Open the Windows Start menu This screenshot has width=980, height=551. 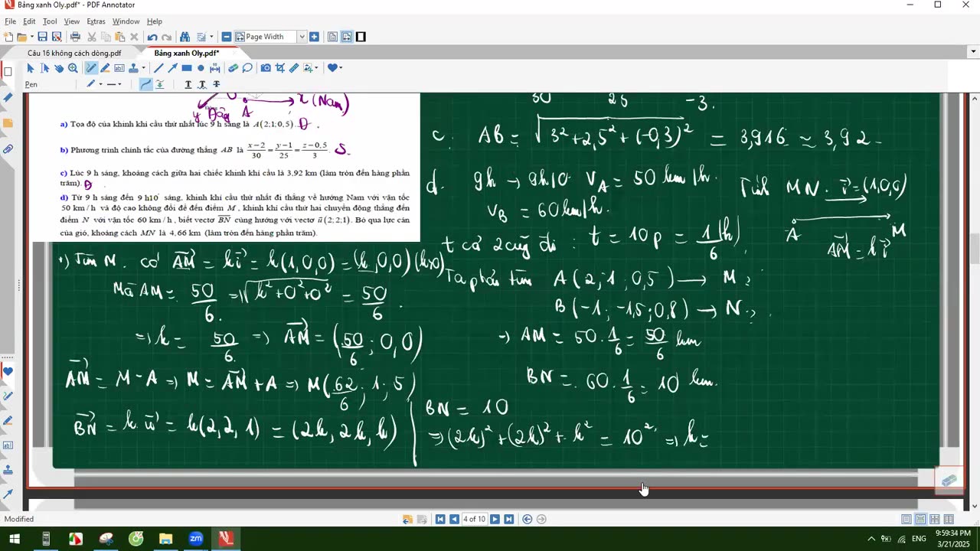coord(15,539)
